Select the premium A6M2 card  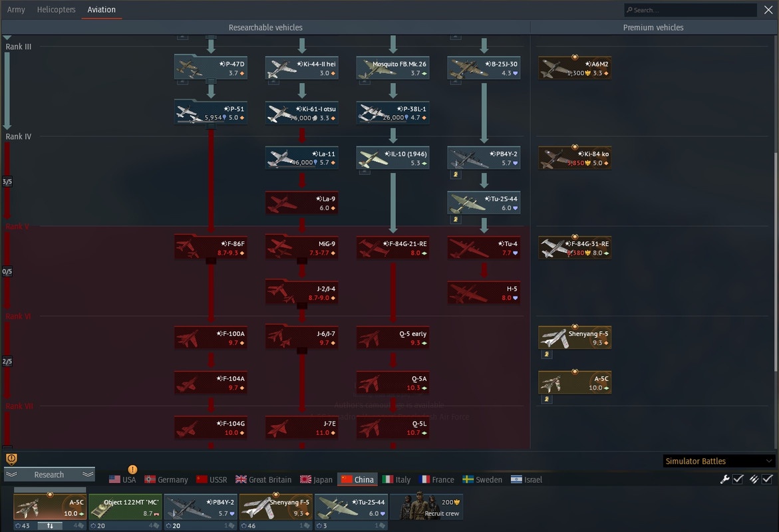point(575,68)
